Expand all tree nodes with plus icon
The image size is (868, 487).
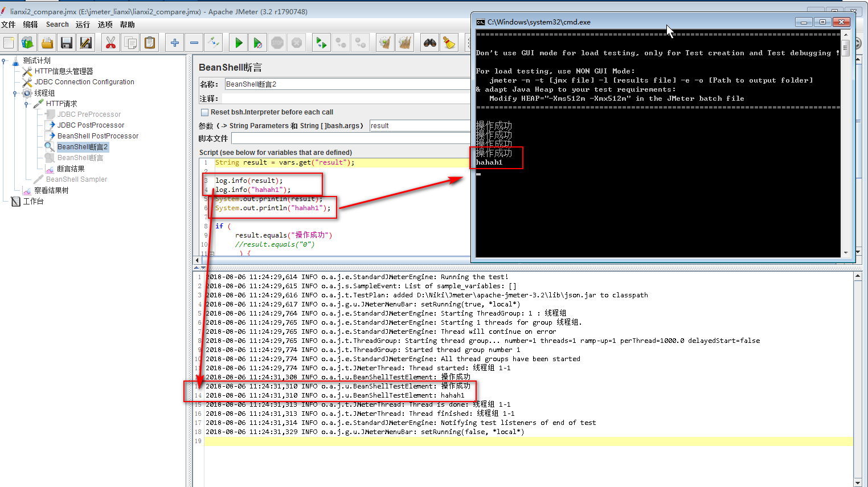[x=175, y=43]
